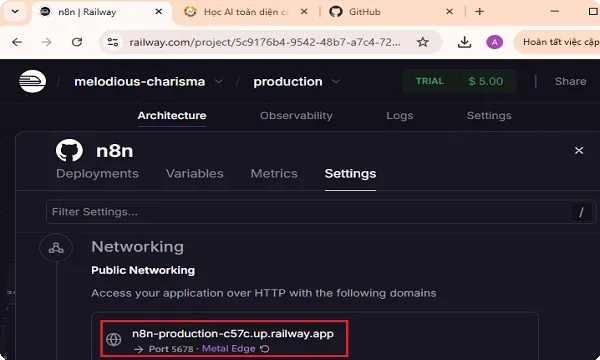This screenshot has height=360, width=600.
Task: Click the refresh icon after Metal Edge
Action: click(x=265, y=349)
